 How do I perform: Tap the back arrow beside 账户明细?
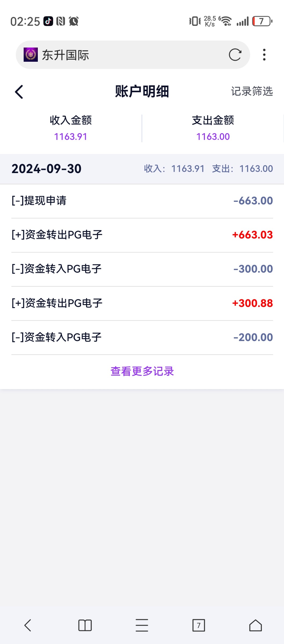point(19,92)
